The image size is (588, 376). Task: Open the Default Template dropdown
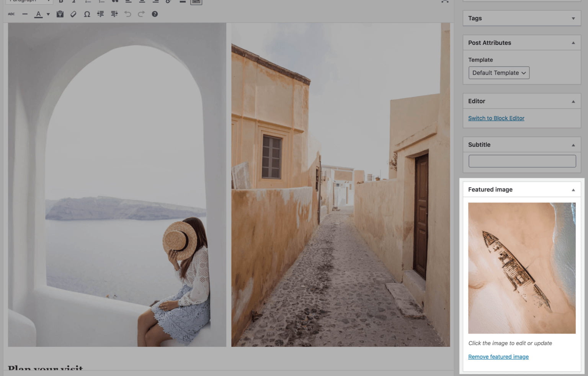tap(499, 73)
